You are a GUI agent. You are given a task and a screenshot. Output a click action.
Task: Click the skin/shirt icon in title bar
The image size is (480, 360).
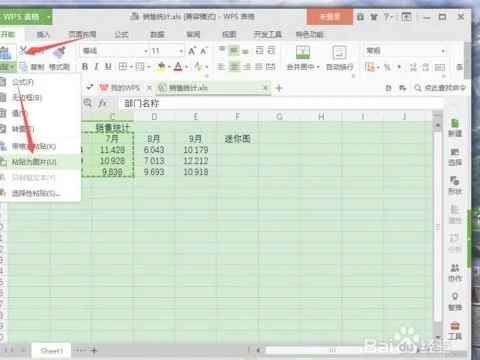click(x=374, y=17)
